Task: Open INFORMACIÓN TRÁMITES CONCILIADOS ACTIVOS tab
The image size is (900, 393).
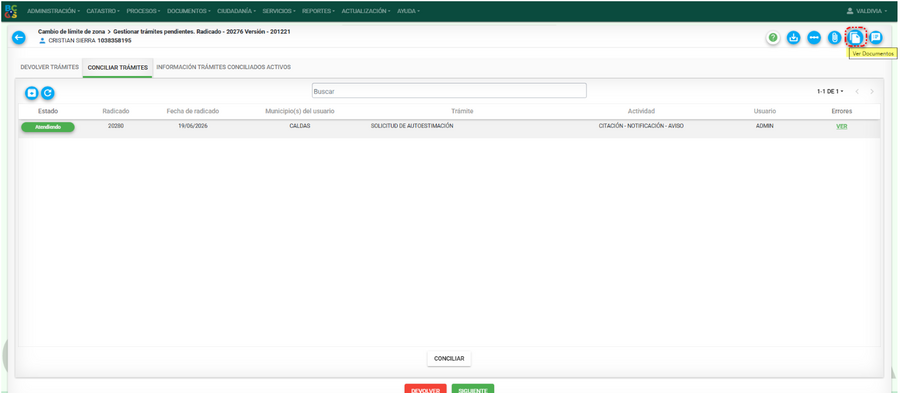Action: (x=223, y=67)
